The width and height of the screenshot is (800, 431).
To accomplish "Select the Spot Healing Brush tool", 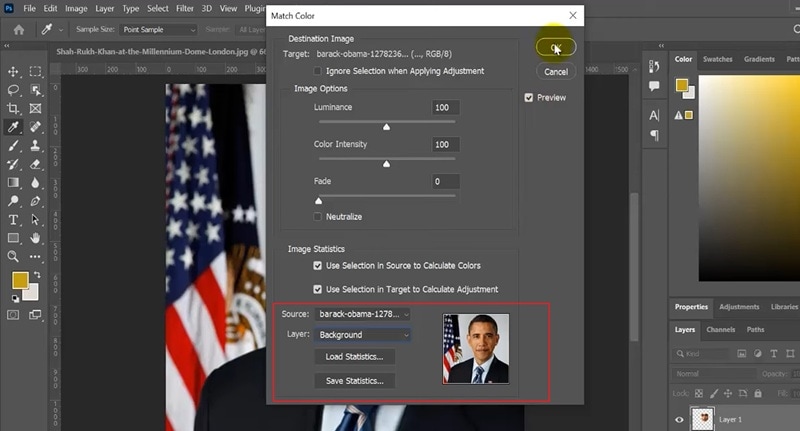I will click(x=35, y=127).
